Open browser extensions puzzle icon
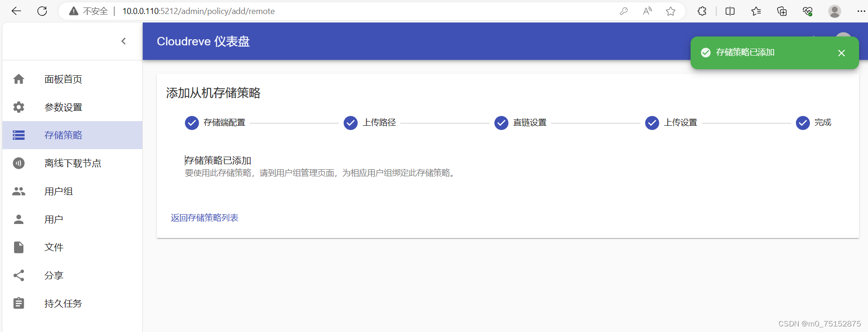868x332 pixels. (x=702, y=11)
